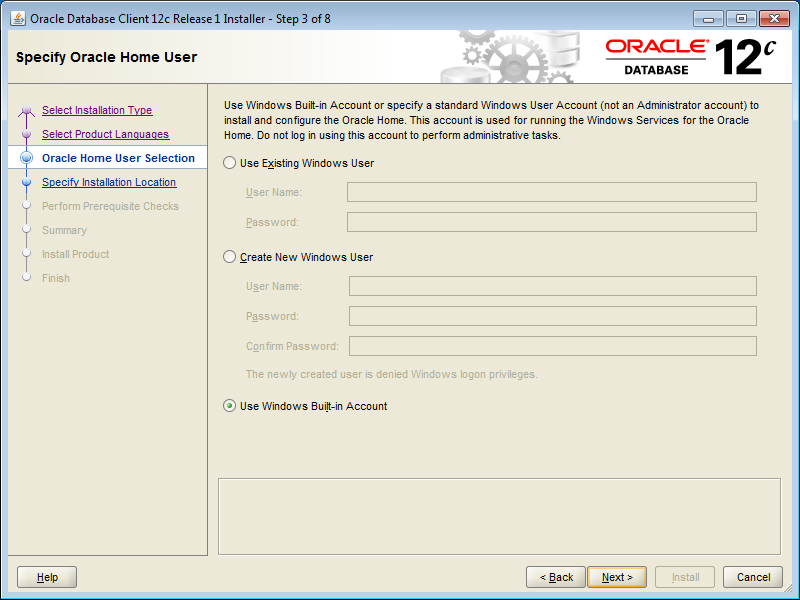The height and width of the screenshot is (600, 800).
Task: Cancel the Oracle installer
Action: (753, 577)
